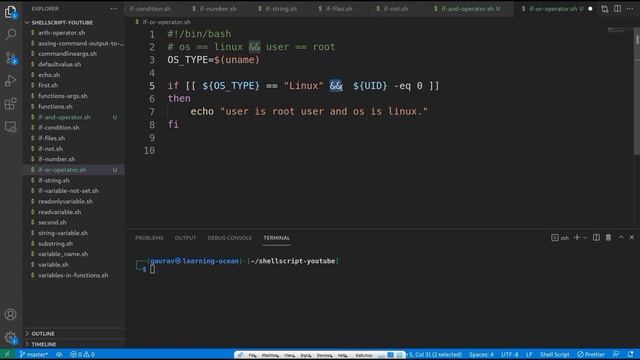Click the terminal prompt input area

pos(152,269)
